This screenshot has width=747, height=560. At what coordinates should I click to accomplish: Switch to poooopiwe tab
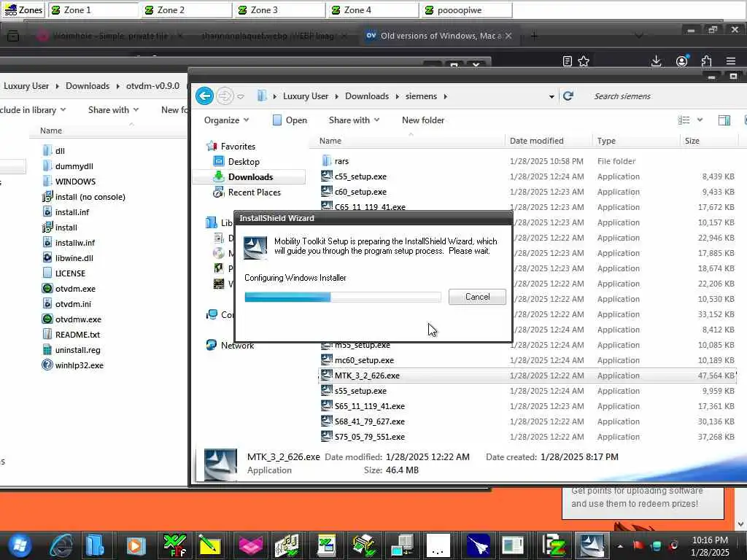(x=467, y=10)
